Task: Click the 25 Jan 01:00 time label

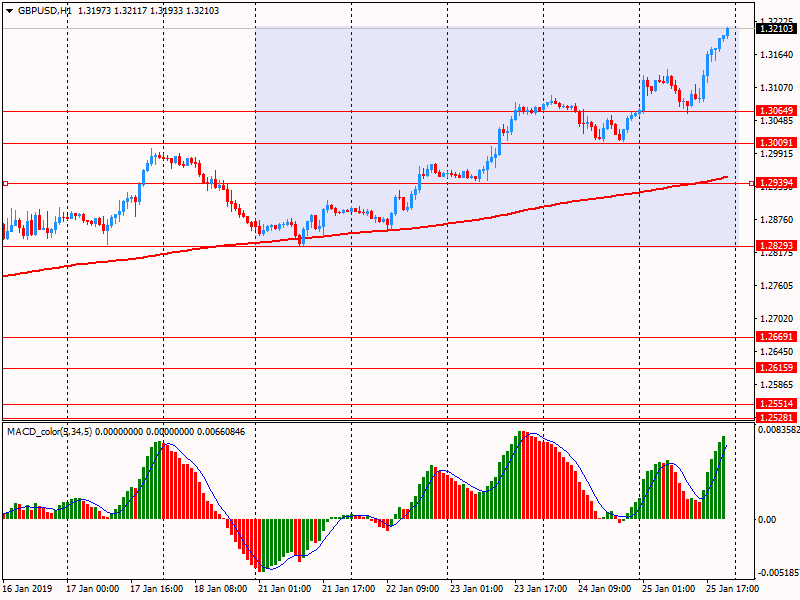Action: point(668,588)
